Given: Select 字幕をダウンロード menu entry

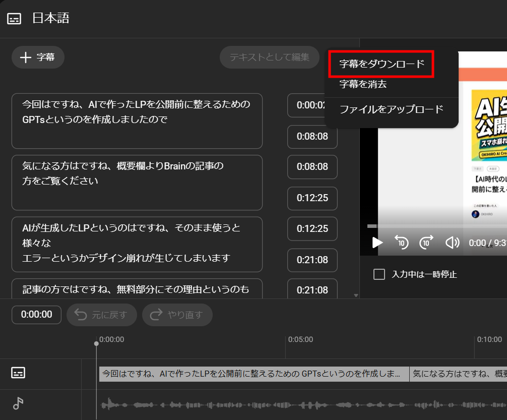Looking at the screenshot, I should coord(382,64).
